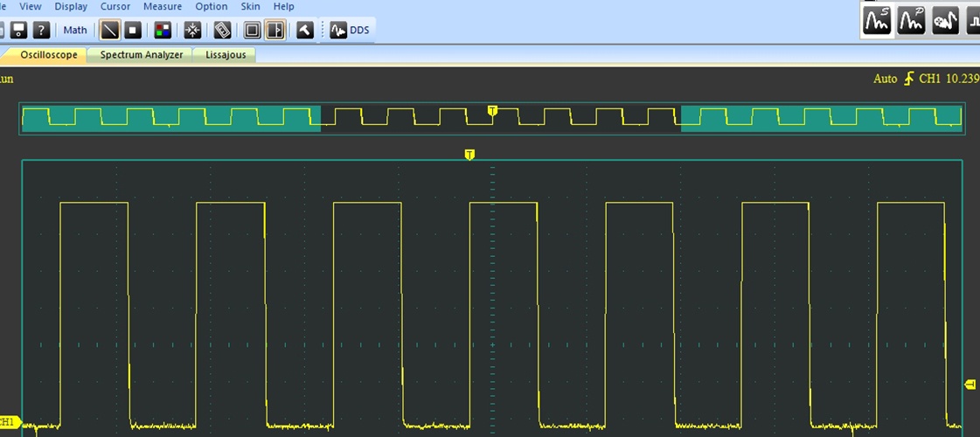Switch to the Oscilloscope tab
The height and width of the screenshot is (437, 980).
(49, 55)
